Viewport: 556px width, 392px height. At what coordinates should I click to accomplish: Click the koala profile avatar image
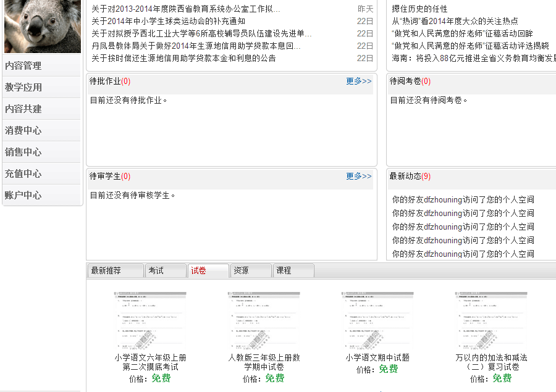pos(42,26)
